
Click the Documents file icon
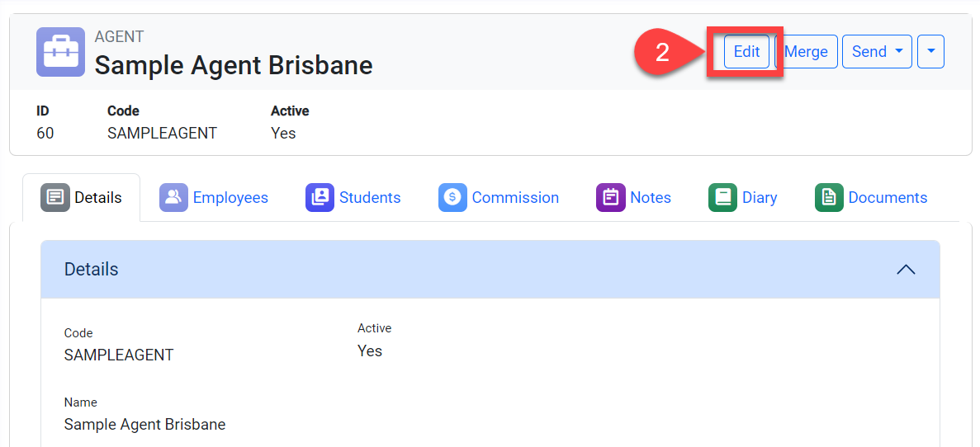click(829, 197)
